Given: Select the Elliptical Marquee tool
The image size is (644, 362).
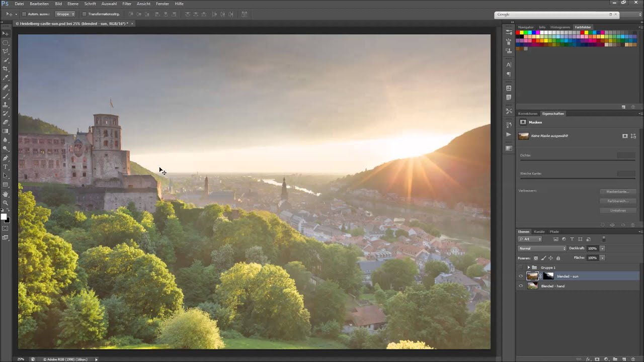Looking at the screenshot, I should pos(6,42).
